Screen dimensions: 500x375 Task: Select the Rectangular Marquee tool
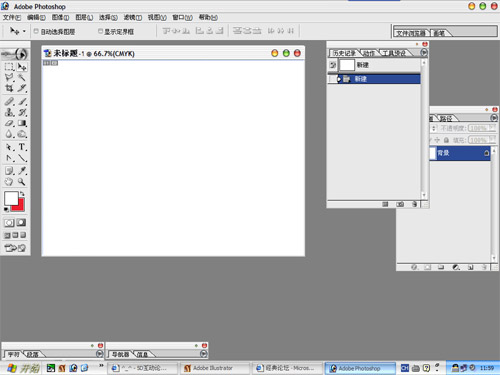coord(9,67)
